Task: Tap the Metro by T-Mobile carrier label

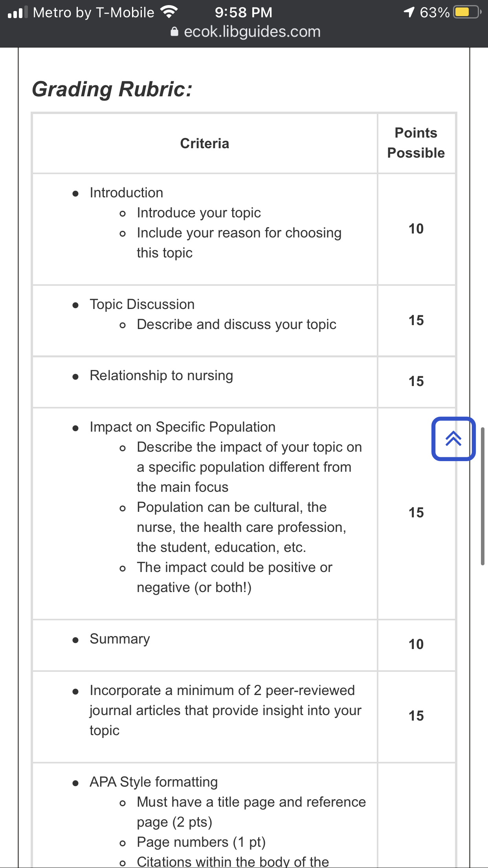Action: [94, 12]
